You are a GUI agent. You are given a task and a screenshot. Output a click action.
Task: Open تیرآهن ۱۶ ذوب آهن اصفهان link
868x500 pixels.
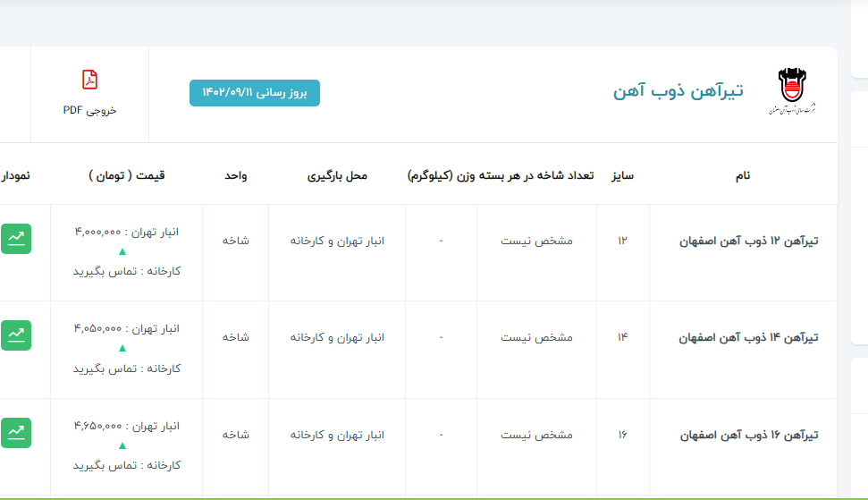(749, 436)
